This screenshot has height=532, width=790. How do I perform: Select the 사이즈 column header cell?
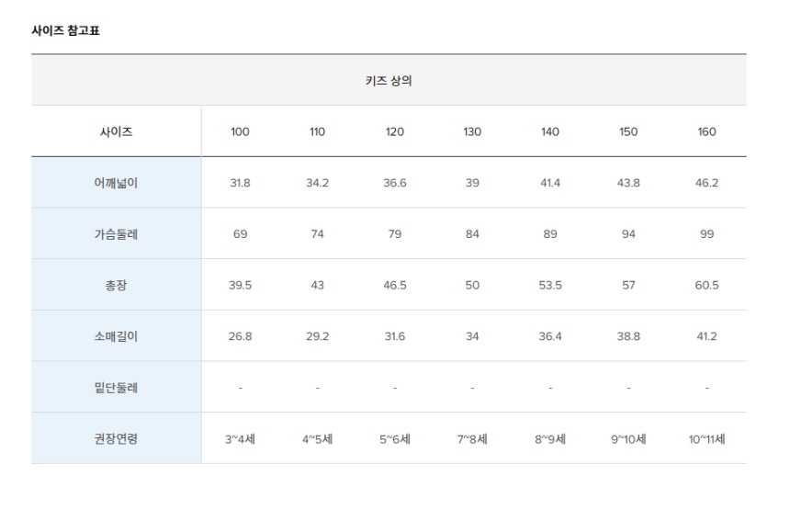[x=117, y=131]
